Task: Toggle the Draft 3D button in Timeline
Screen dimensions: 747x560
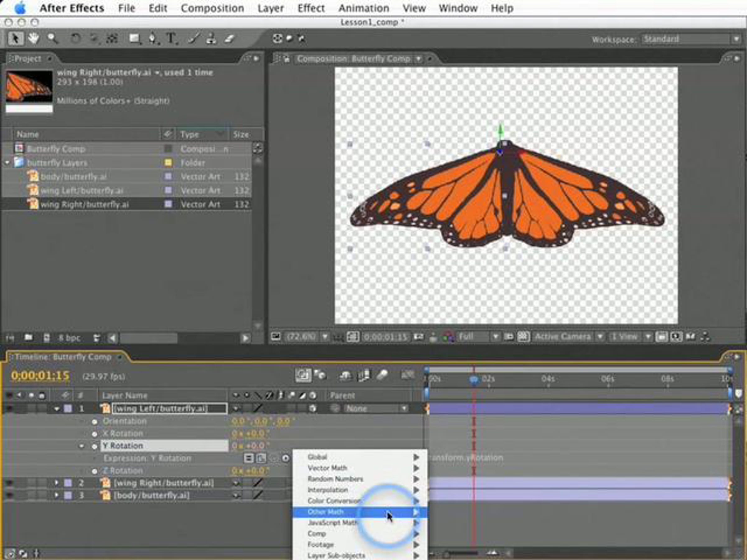Action: (321, 375)
